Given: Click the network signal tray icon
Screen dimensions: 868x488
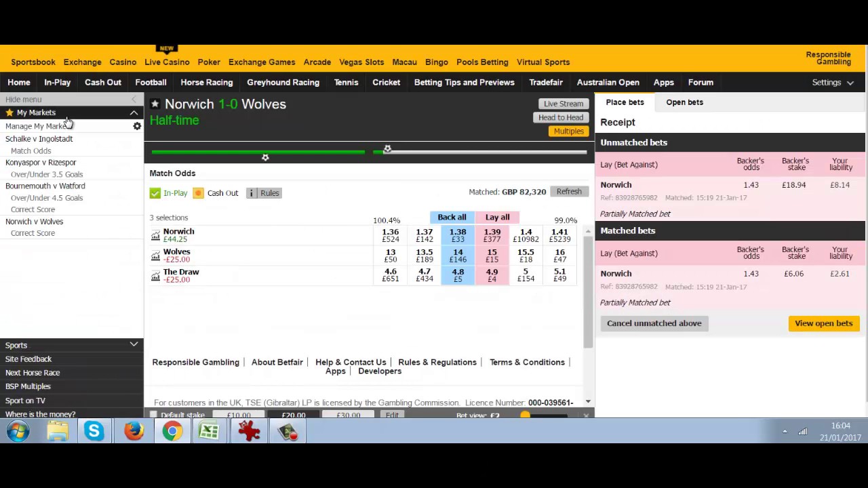Looking at the screenshot, I should coord(803,432).
